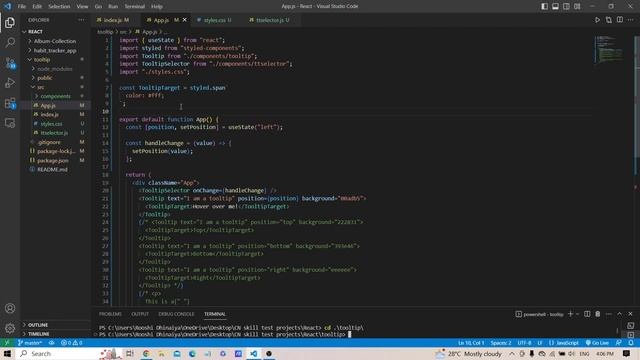The width and height of the screenshot is (640, 360).
Task: Open the File menu
Action: pos(22,7)
